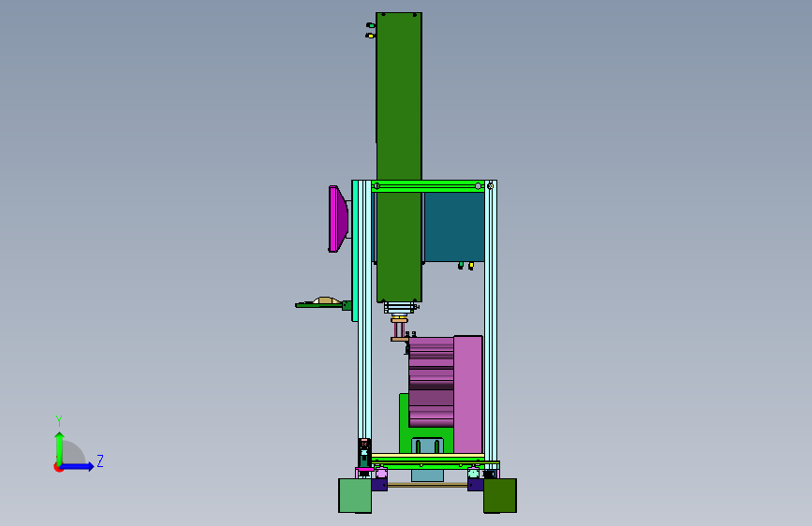The image size is (812, 526).
Task: Select the light green left foot block
Action: pos(355,495)
